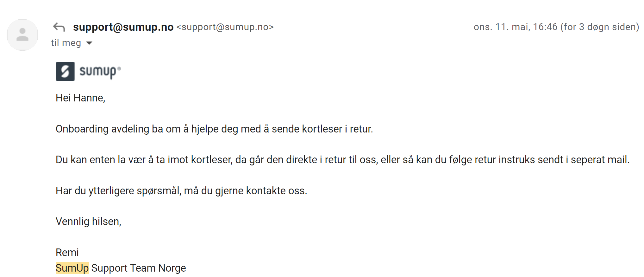The height and width of the screenshot is (277, 644).
Task: Open the sender's profile avatar
Action: tap(22, 35)
